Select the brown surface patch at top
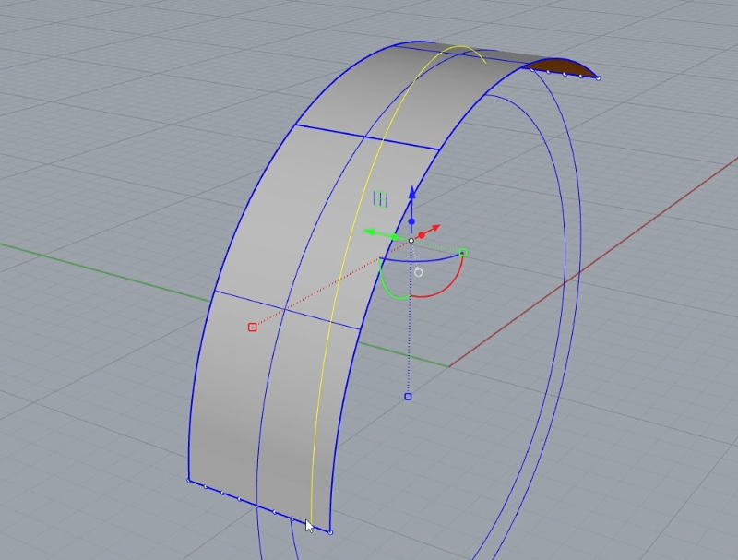738x560 pixels. pos(561,66)
